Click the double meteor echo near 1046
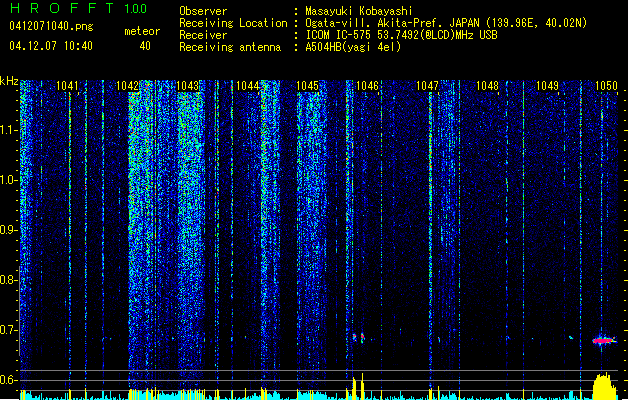This screenshot has height=400, width=629. pyautogui.click(x=359, y=337)
